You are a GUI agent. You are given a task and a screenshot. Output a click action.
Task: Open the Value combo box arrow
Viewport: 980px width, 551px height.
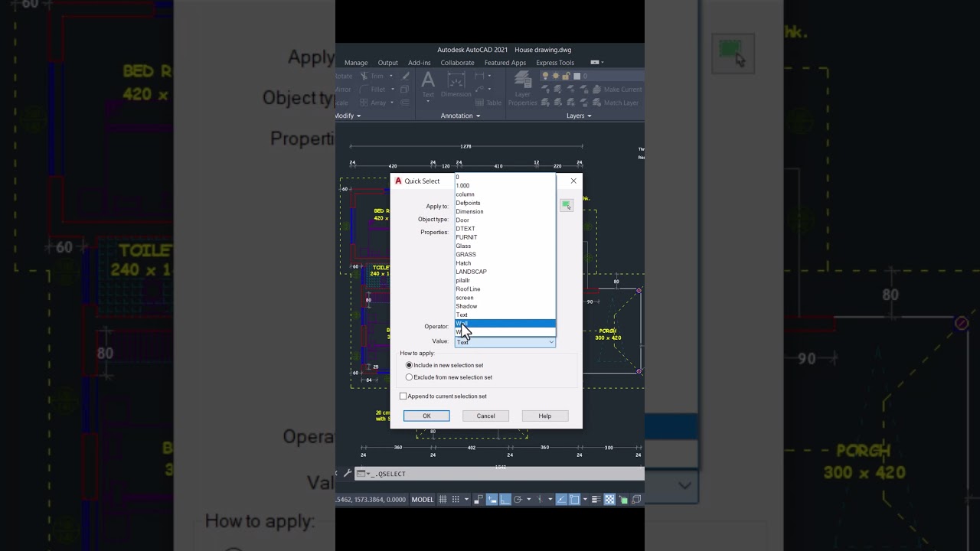click(x=550, y=342)
